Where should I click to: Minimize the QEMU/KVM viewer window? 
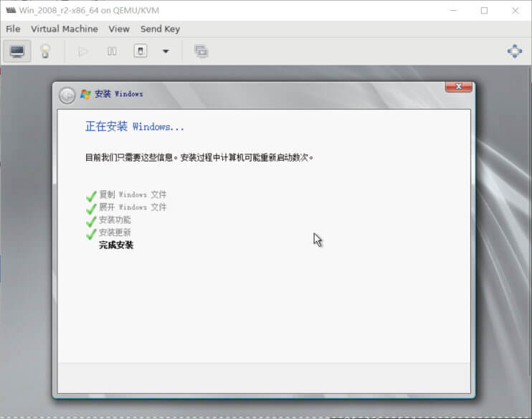(x=453, y=11)
